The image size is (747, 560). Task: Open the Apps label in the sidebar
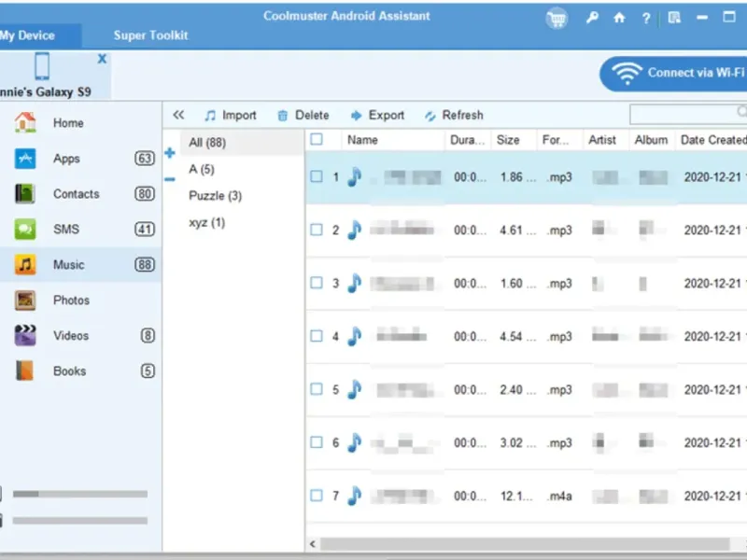coord(66,159)
